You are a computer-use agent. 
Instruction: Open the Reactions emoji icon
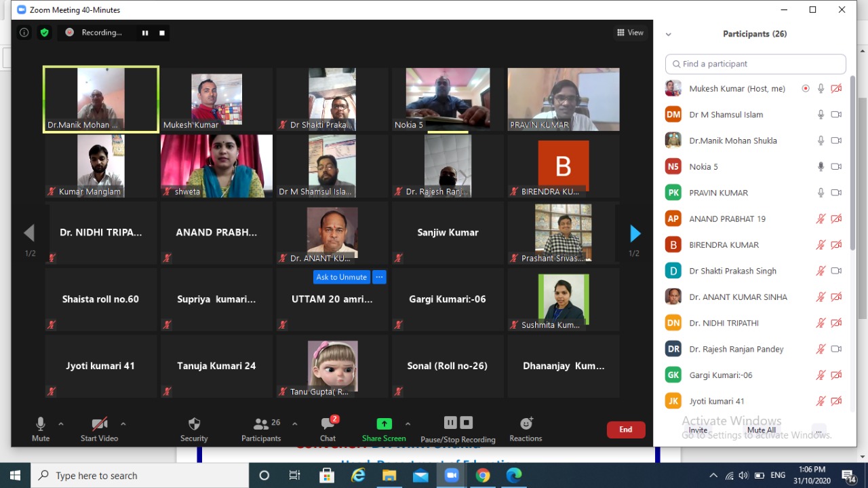click(x=526, y=424)
